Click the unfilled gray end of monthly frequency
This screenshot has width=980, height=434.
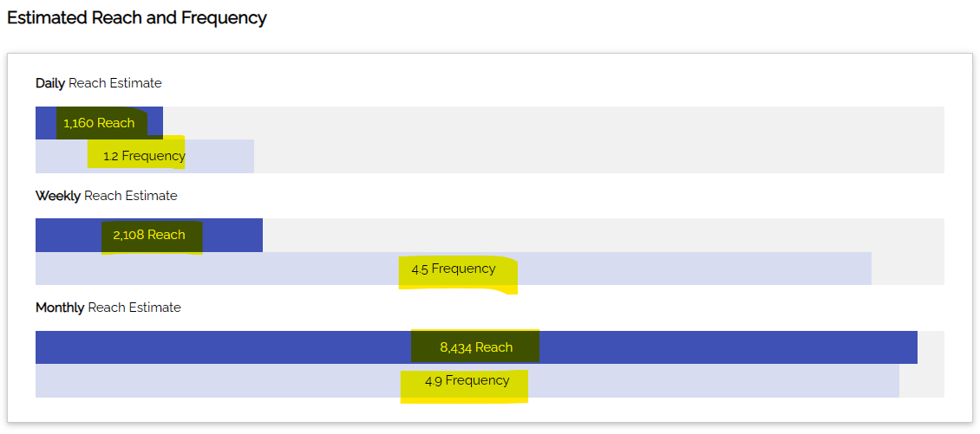coord(922,380)
